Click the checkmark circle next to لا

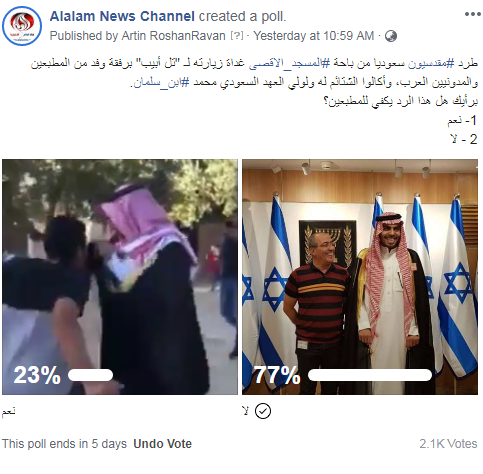point(263,411)
